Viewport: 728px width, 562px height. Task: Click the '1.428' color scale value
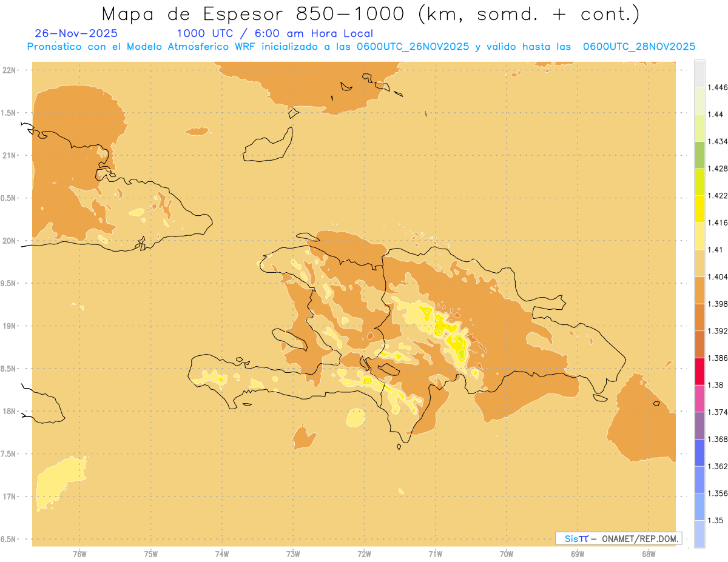point(718,169)
